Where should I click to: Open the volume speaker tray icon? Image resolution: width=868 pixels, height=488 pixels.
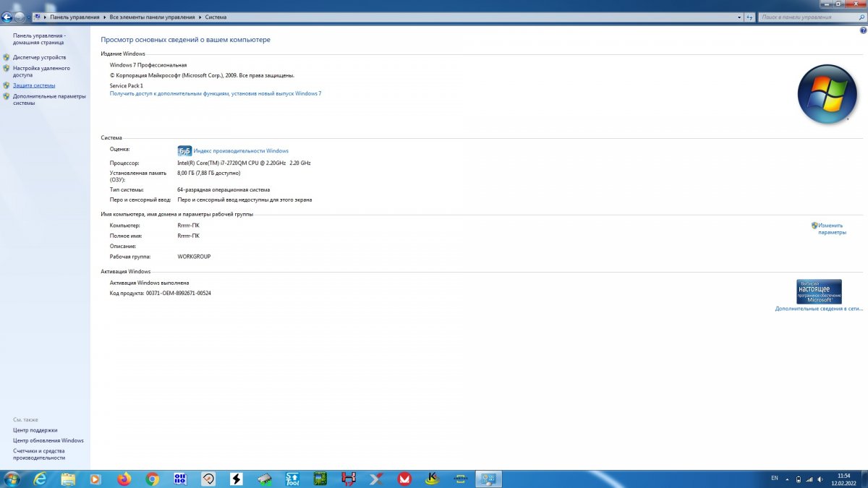[x=820, y=479]
